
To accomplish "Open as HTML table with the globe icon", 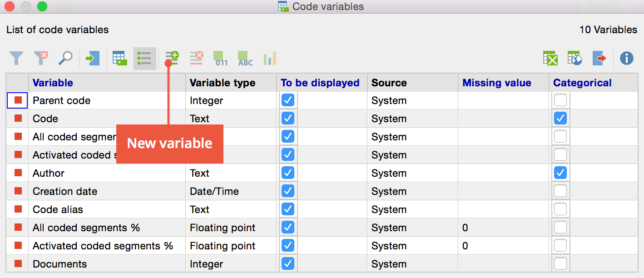I will point(575,58).
